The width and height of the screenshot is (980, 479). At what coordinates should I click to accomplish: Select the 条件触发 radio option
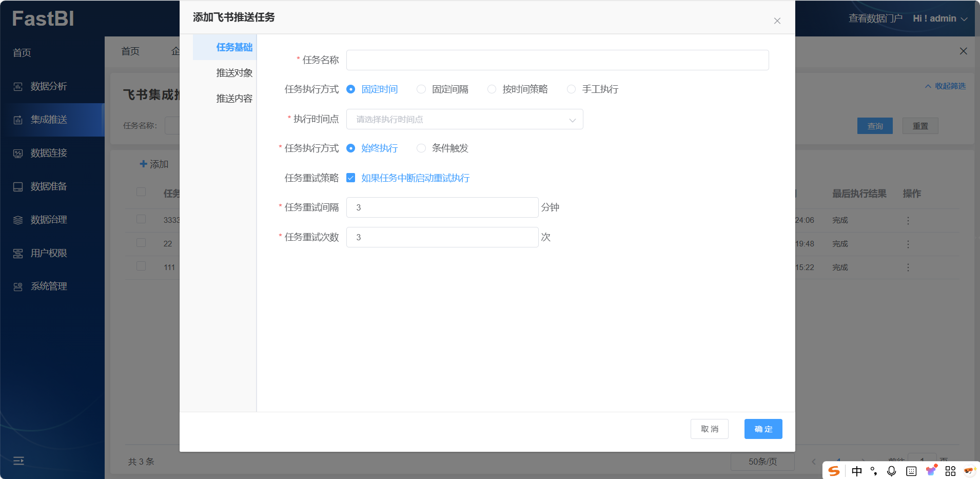click(x=421, y=148)
